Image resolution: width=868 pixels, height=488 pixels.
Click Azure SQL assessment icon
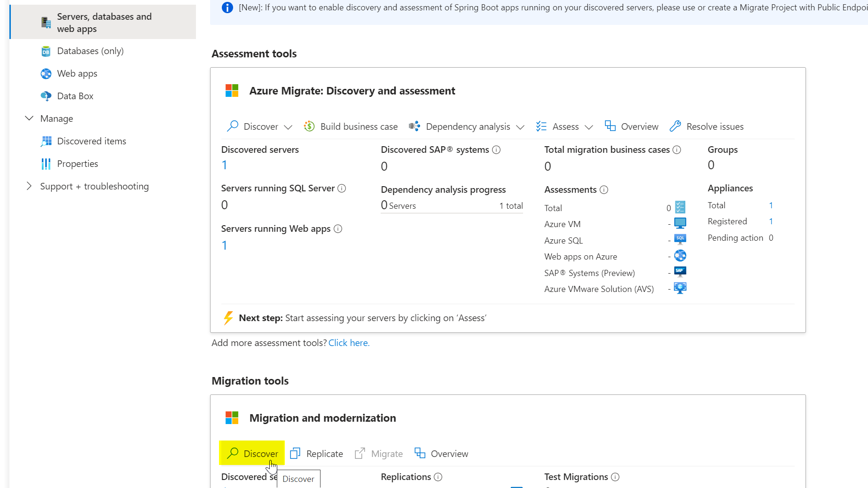(680, 239)
